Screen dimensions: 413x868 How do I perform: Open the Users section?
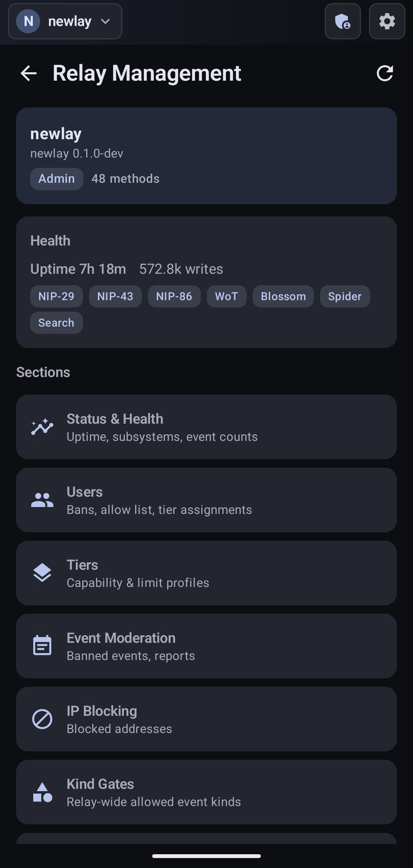click(206, 500)
